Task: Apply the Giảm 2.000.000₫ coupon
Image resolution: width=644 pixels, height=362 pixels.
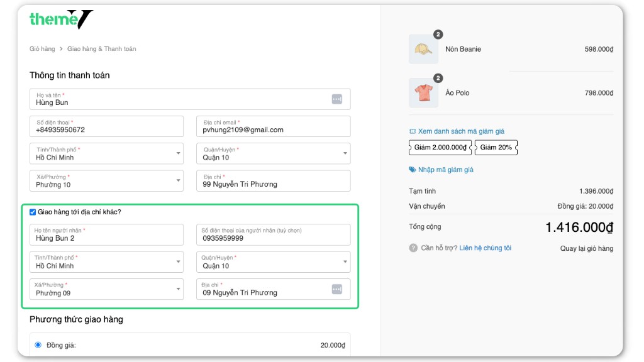Action: [440, 148]
